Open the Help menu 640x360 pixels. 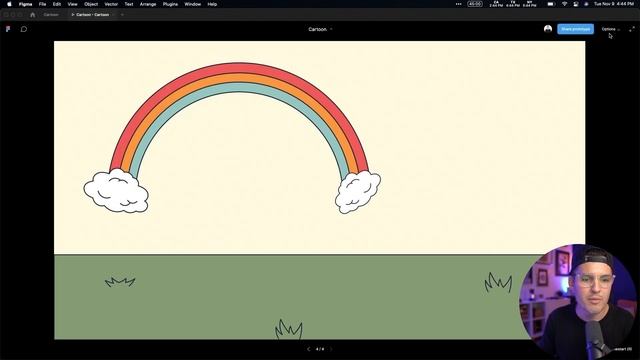[x=212, y=4]
